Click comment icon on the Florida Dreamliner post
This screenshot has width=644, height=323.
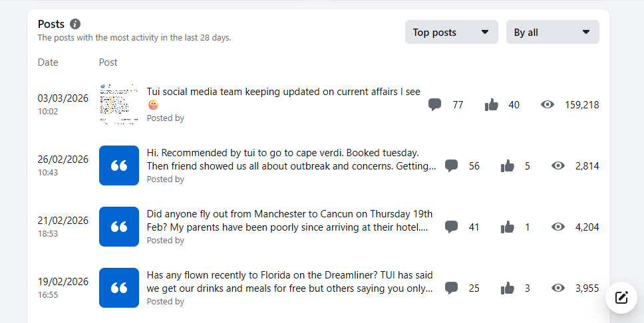point(451,288)
